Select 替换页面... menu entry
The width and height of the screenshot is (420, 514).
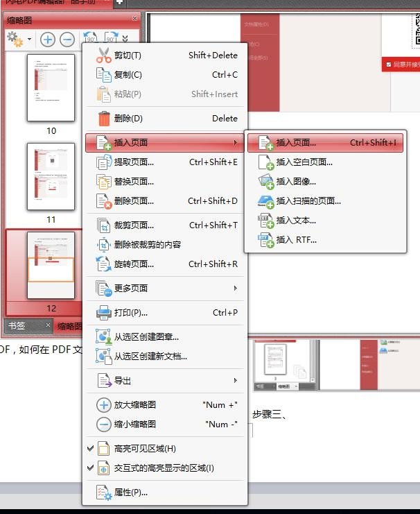[x=166, y=181]
